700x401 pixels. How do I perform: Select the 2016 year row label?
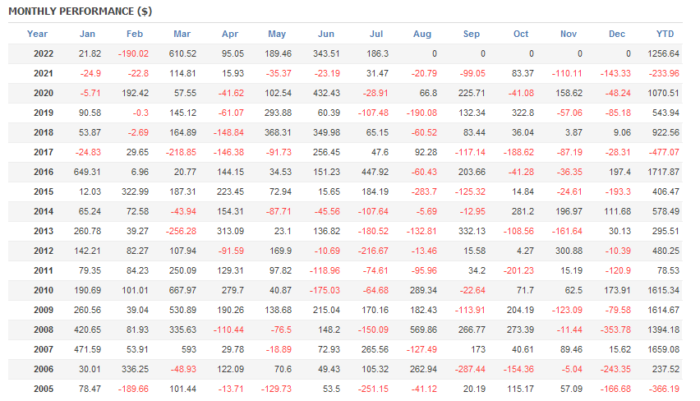click(43, 172)
